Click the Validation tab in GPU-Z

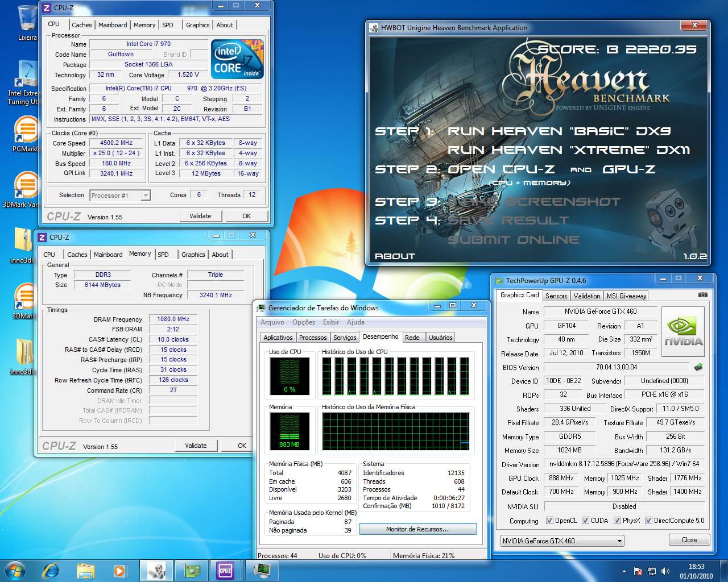pyautogui.click(x=586, y=296)
